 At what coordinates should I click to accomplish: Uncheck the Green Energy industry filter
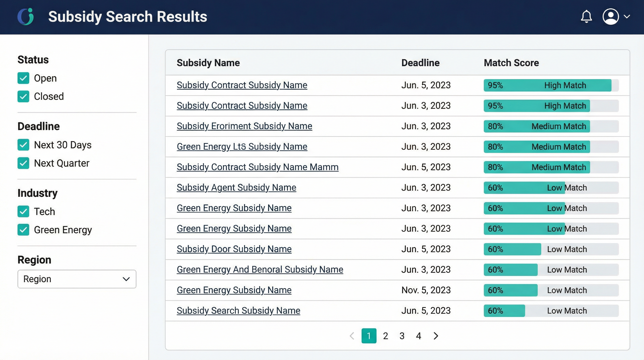[x=23, y=230]
